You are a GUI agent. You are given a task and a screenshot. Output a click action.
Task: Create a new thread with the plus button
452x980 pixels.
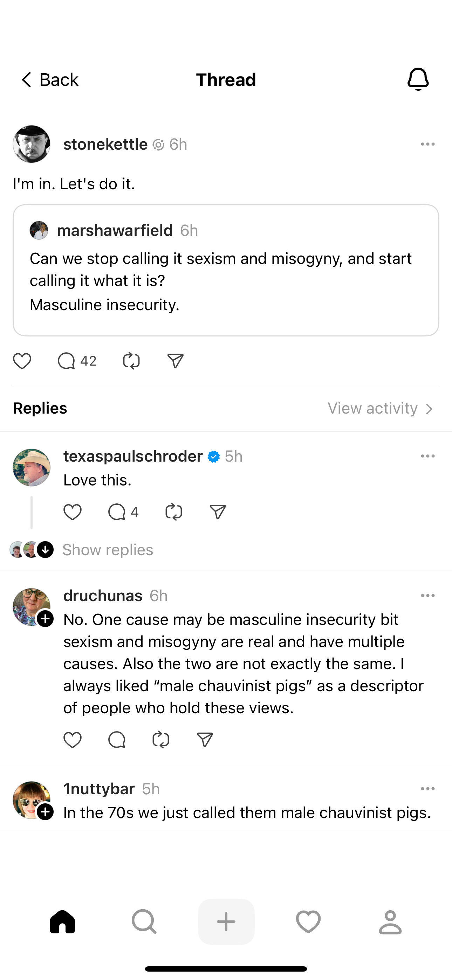pyautogui.click(x=226, y=921)
